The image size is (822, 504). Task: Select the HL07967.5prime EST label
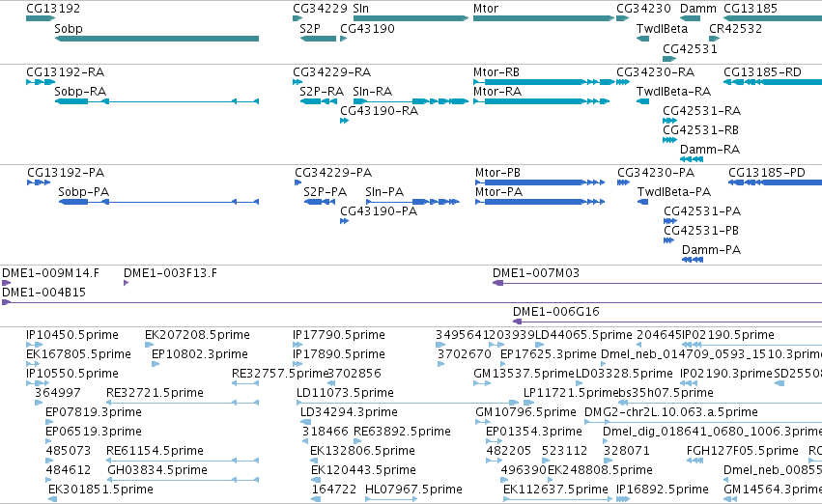tap(413, 490)
